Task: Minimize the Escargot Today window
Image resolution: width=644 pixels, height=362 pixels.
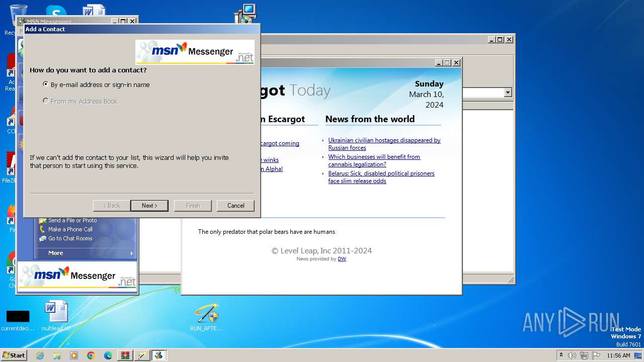Action: point(439,63)
